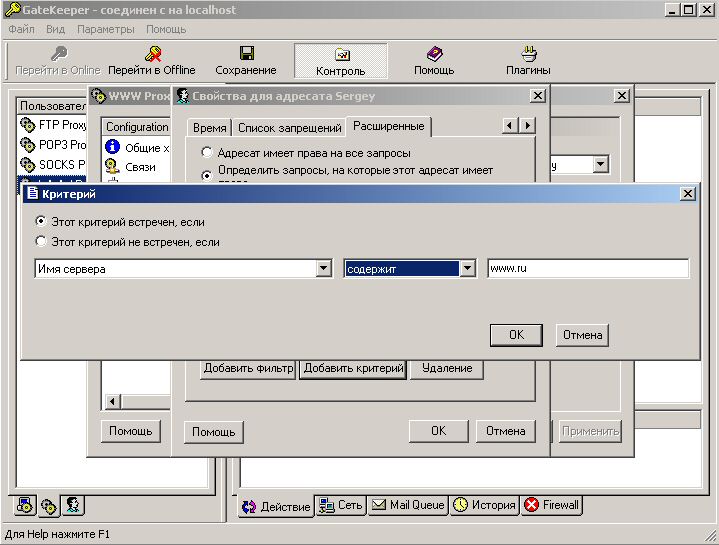The image size is (719, 545).
Task: Switch to first bottom-left panel tab icon
Action: [24, 505]
